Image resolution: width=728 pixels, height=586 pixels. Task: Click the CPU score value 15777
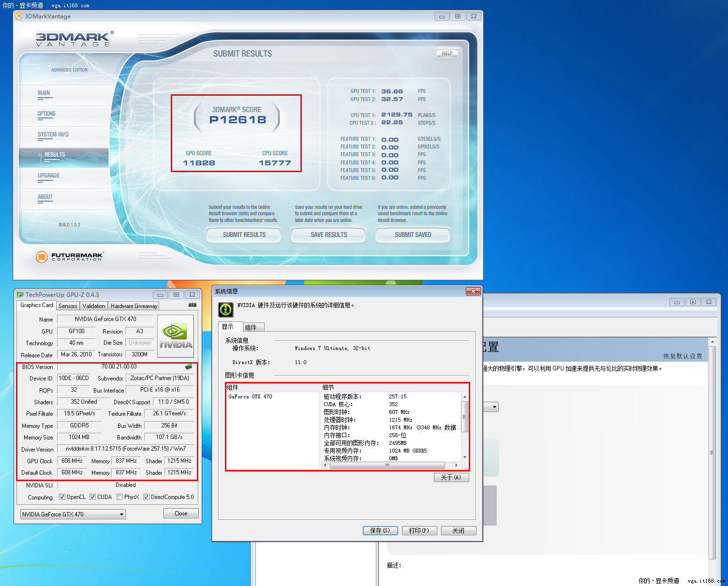pos(275,163)
